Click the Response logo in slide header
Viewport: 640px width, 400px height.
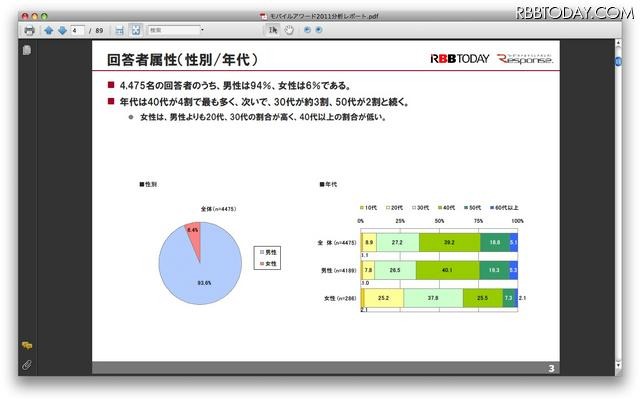click(x=525, y=59)
